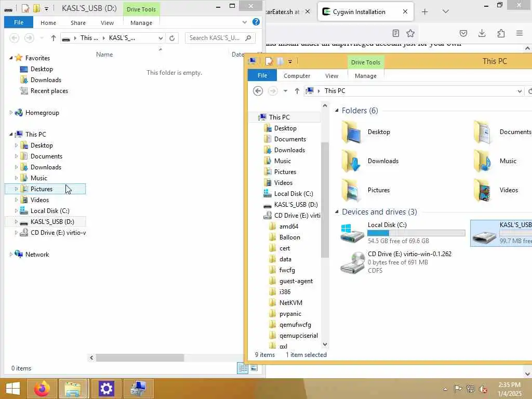Click the Back arrow in This PC window
The image size is (532, 399).
[258, 91]
